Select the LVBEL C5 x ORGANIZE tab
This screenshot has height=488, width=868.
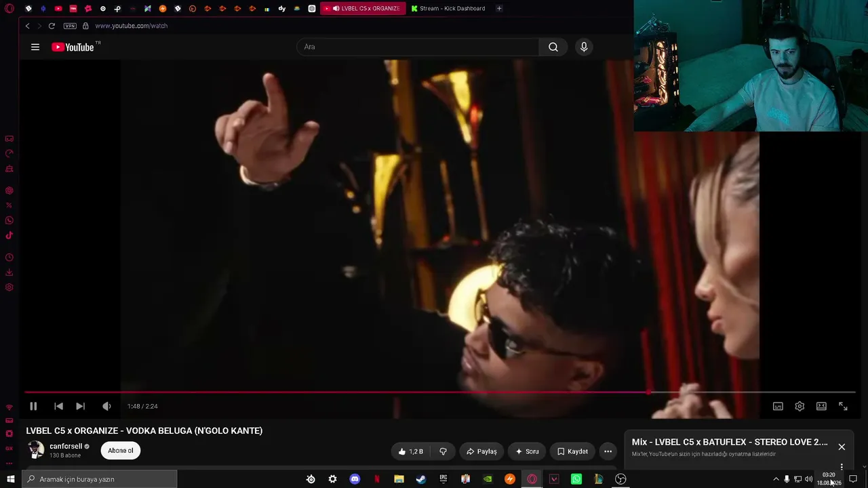pyautogui.click(x=363, y=9)
